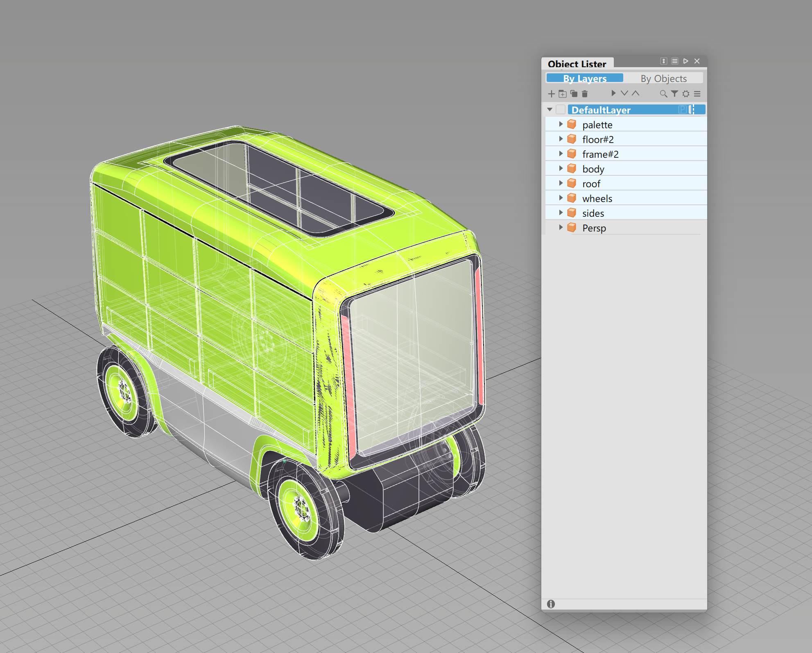Expand the palette node
The image size is (812, 653).
tap(561, 124)
